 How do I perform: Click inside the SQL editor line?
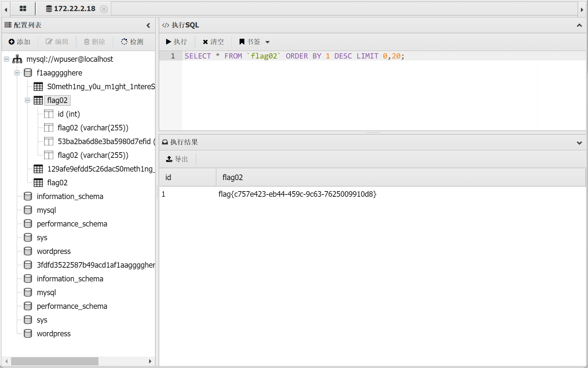tap(384, 56)
